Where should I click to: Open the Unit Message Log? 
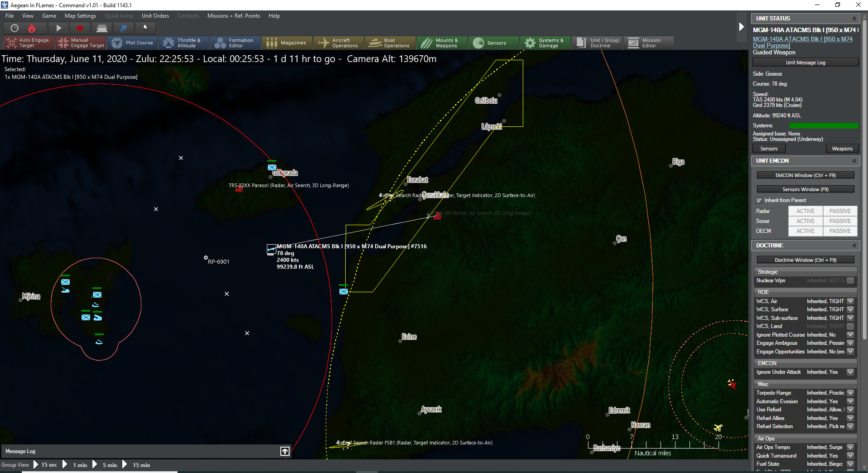pos(805,62)
